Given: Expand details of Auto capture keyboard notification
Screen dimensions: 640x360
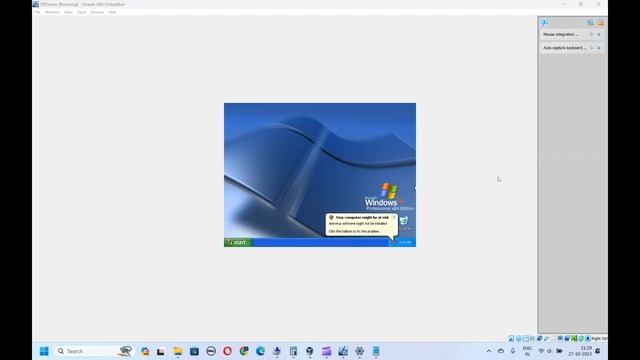Looking at the screenshot, I should coord(591,48).
